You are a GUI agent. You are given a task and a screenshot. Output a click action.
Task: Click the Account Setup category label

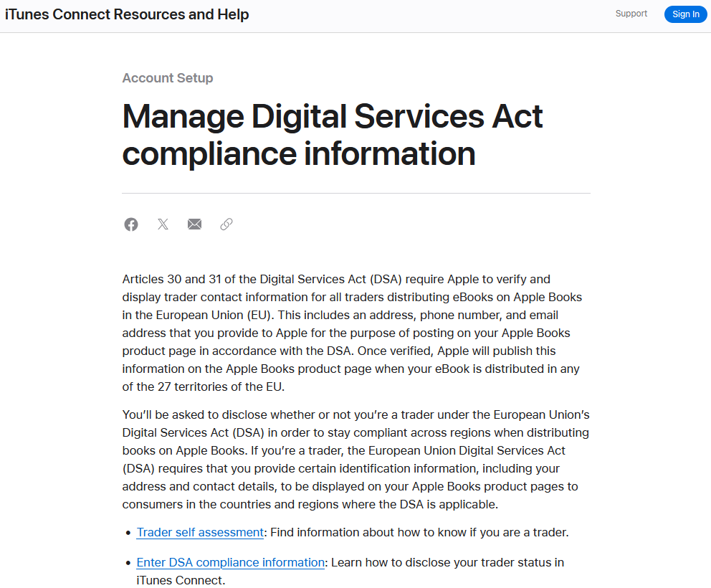[167, 78]
